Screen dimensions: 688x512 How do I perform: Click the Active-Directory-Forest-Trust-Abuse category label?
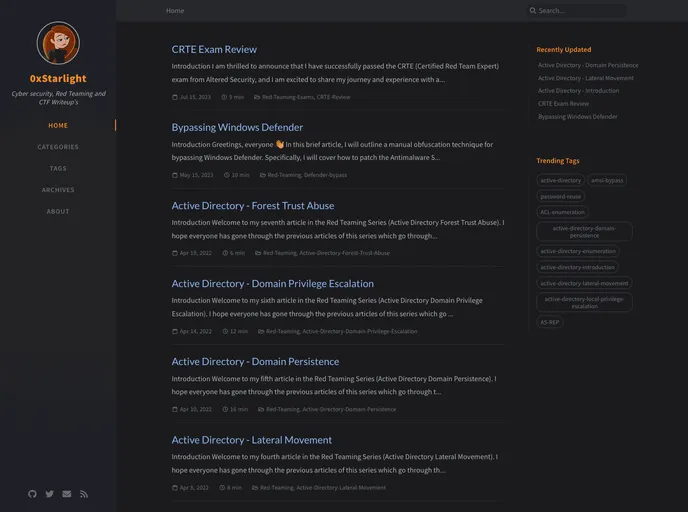point(344,253)
